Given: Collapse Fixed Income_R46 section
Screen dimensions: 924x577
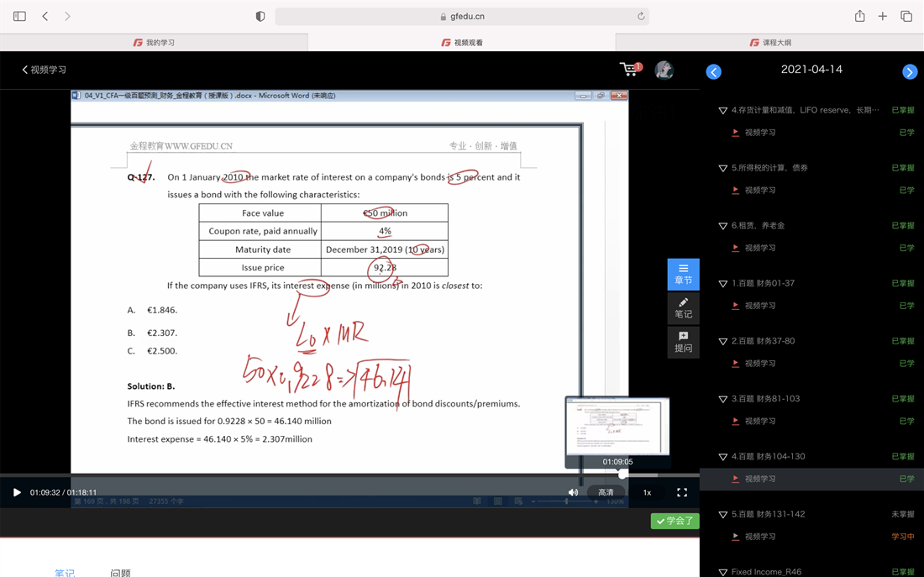Looking at the screenshot, I should point(723,572).
